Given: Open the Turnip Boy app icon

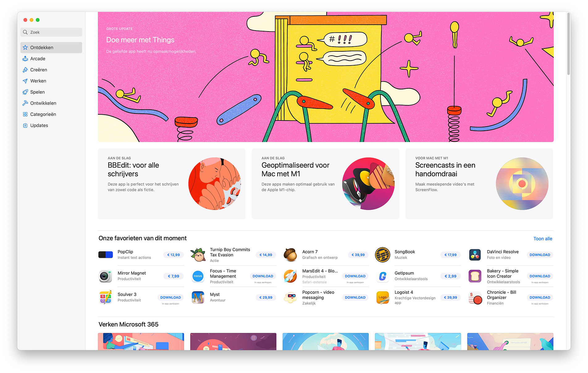Looking at the screenshot, I should tap(198, 255).
